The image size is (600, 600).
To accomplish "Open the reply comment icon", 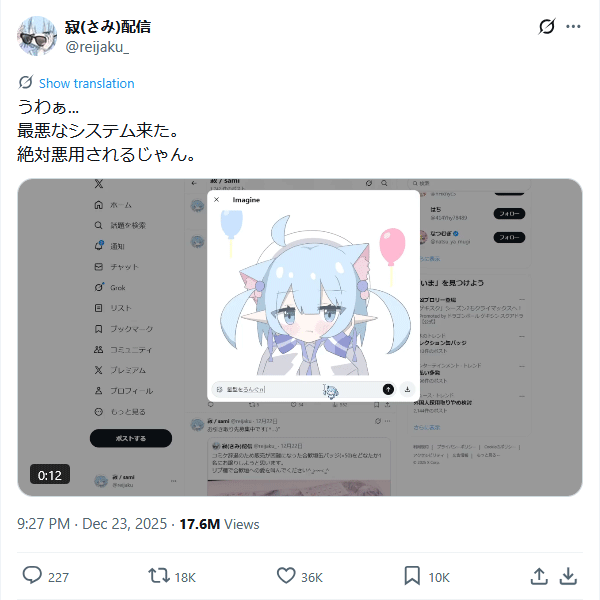I will [x=32, y=575].
